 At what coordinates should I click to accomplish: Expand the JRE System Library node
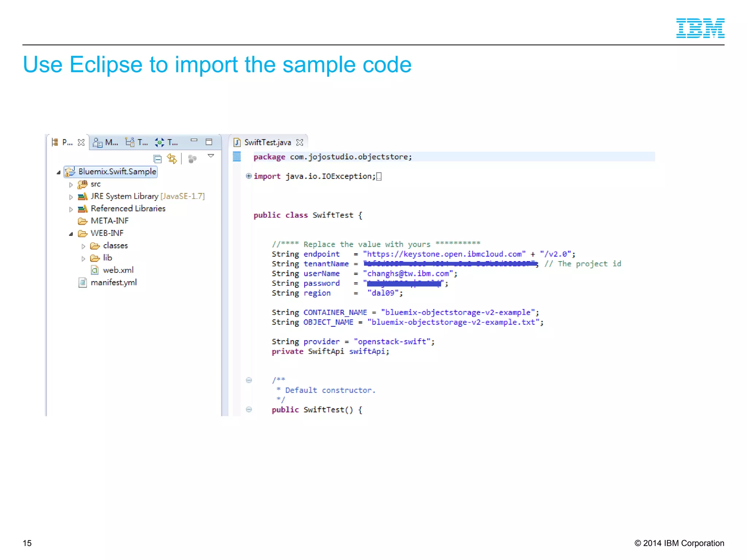[71, 197]
